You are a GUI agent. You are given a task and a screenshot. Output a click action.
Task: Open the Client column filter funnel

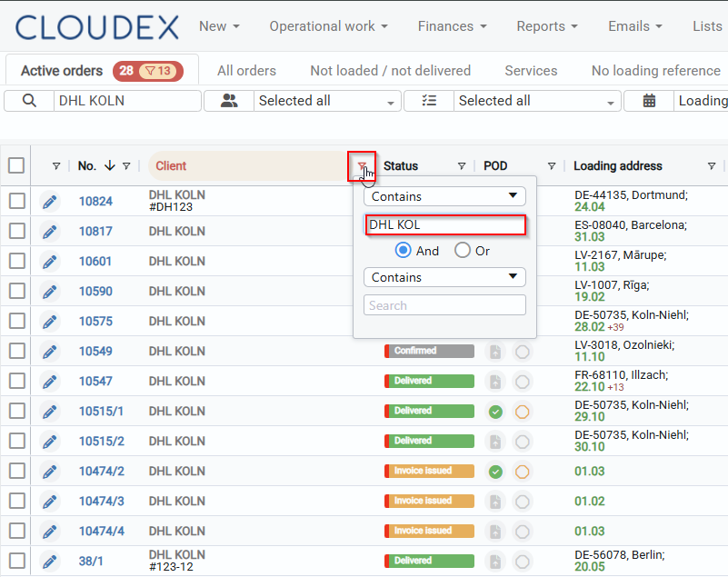click(x=362, y=166)
